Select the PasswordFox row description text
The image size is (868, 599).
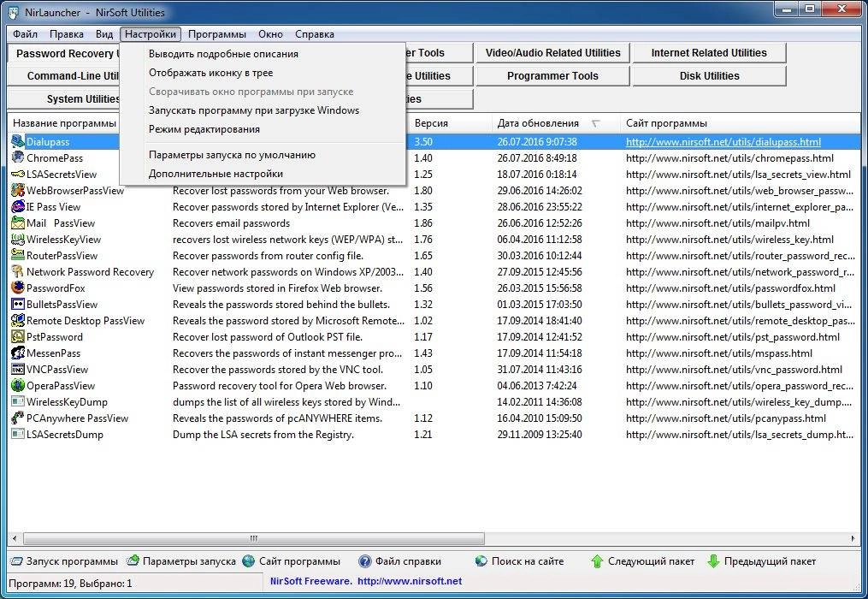277,288
